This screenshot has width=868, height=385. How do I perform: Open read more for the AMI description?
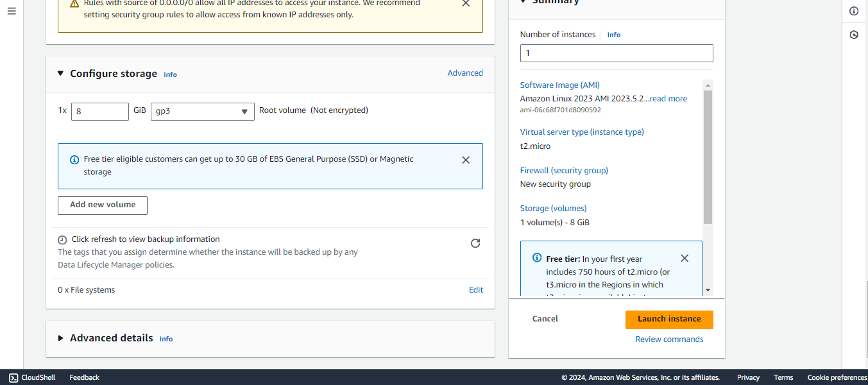pos(667,98)
